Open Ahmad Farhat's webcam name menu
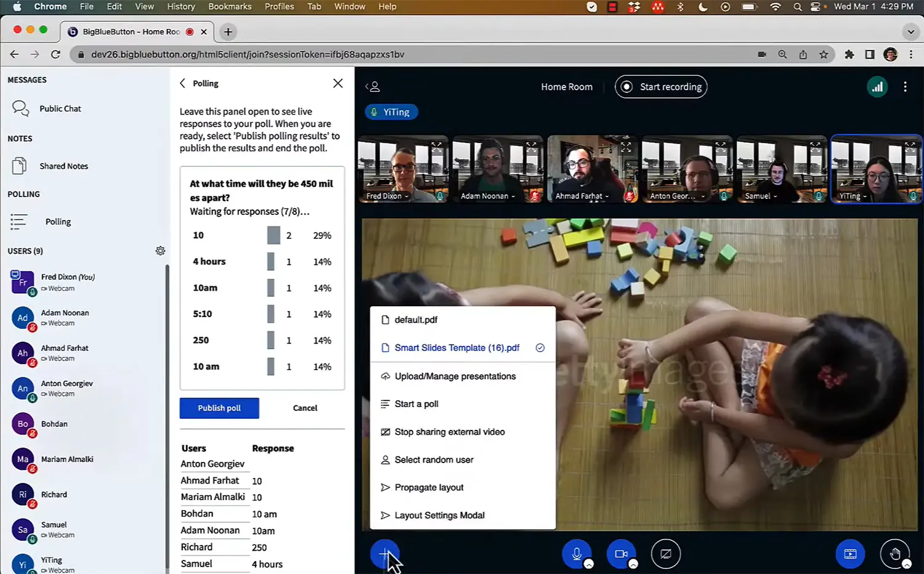Image resolution: width=924 pixels, height=574 pixels. point(582,196)
